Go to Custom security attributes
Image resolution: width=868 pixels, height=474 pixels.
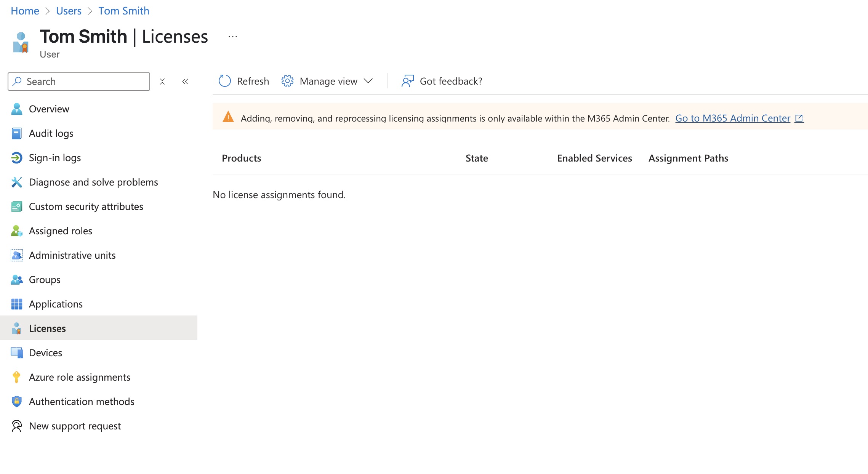(x=86, y=207)
